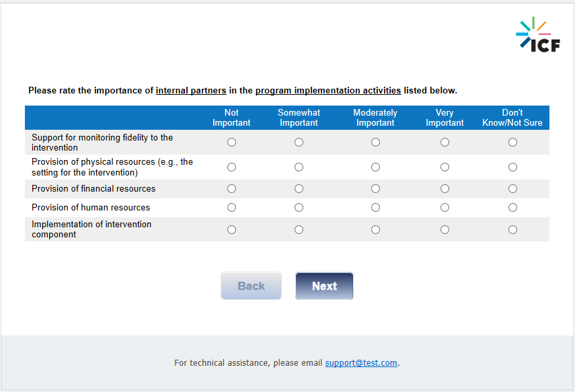Open the support@test.com email link
Image resolution: width=575 pixels, height=392 pixels.
point(361,363)
